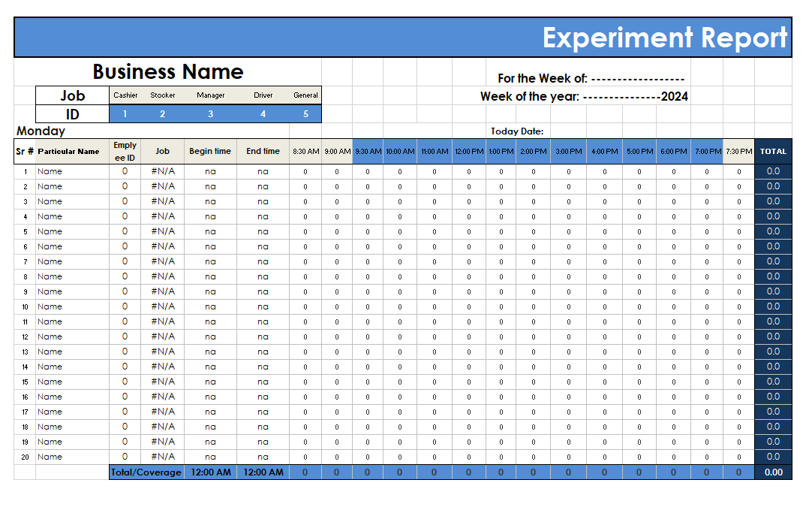
Task: Click the 0.00 grand total cell
Action: [x=773, y=472]
